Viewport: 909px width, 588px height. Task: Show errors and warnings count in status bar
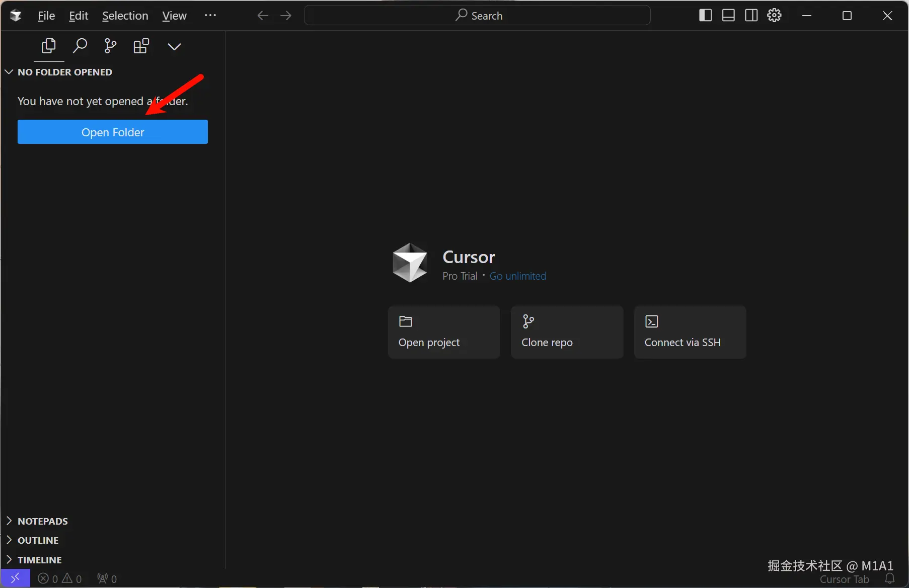click(x=60, y=579)
